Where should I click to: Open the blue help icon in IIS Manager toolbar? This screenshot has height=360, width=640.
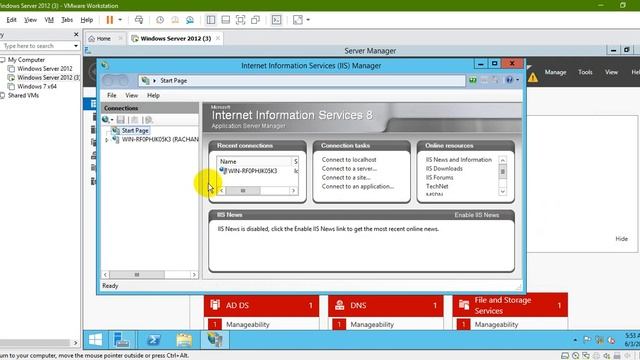tap(509, 80)
